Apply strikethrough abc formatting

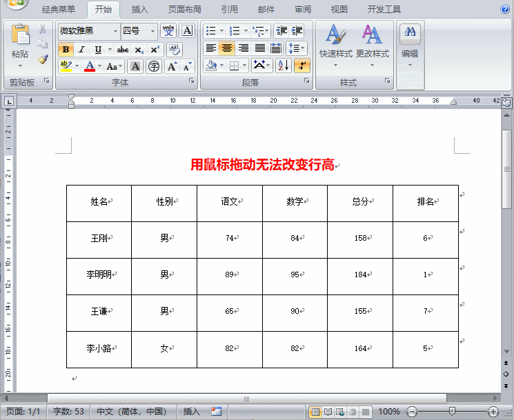coord(123,50)
